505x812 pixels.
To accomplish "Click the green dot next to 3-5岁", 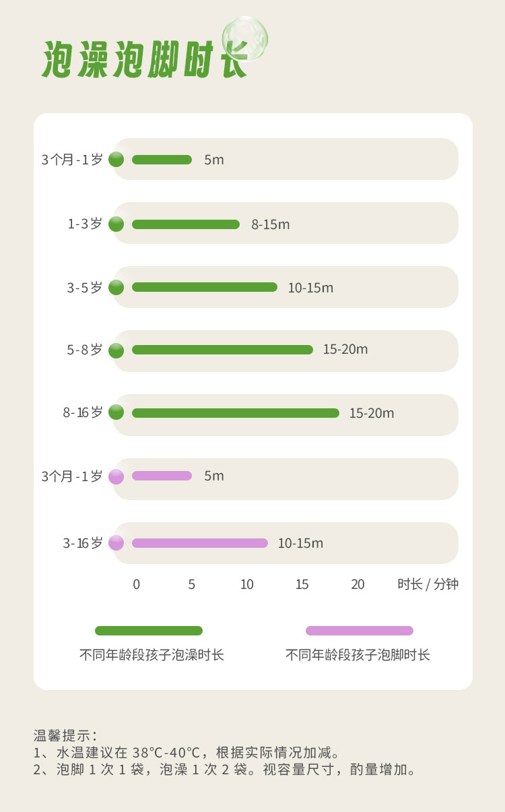I will (x=116, y=288).
